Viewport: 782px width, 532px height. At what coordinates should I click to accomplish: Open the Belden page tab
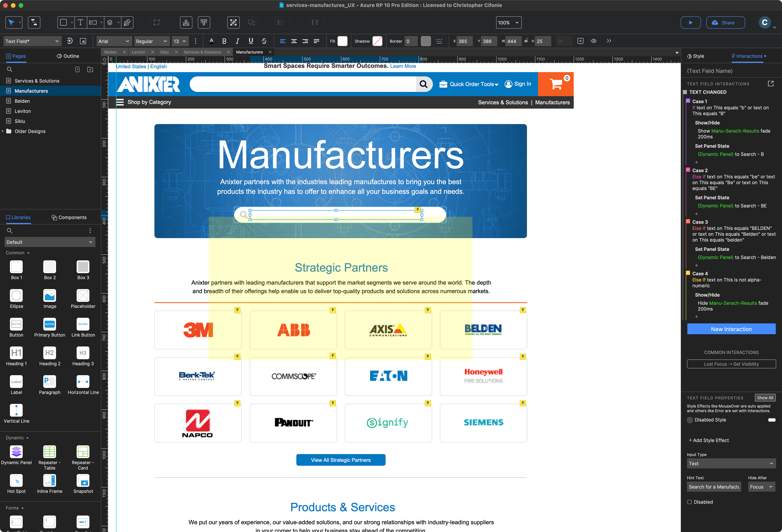111,52
